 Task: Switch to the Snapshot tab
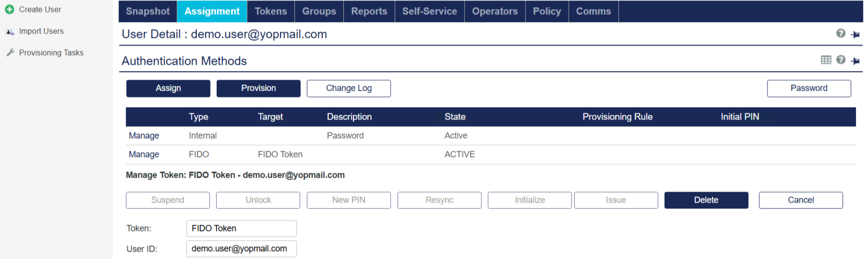pos(147,11)
